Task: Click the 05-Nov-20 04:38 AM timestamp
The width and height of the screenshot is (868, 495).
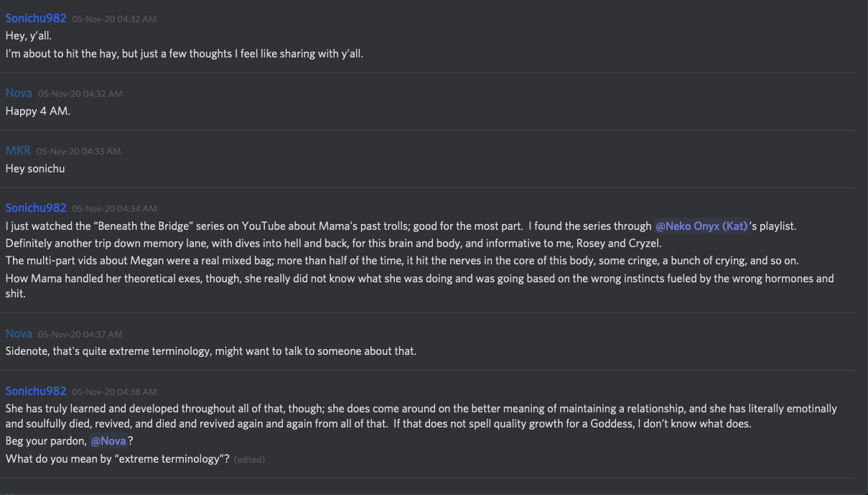Action: point(114,392)
